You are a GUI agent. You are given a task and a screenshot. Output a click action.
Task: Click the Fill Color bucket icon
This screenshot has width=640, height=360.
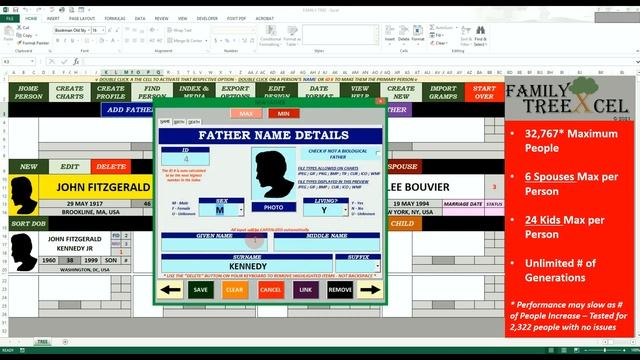tap(101, 40)
